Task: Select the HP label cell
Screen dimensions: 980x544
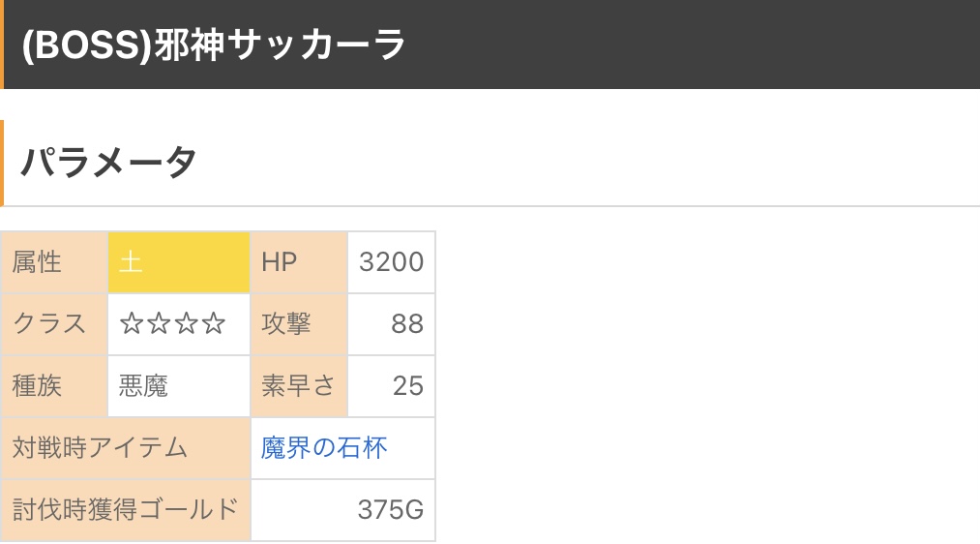Action: (x=298, y=262)
